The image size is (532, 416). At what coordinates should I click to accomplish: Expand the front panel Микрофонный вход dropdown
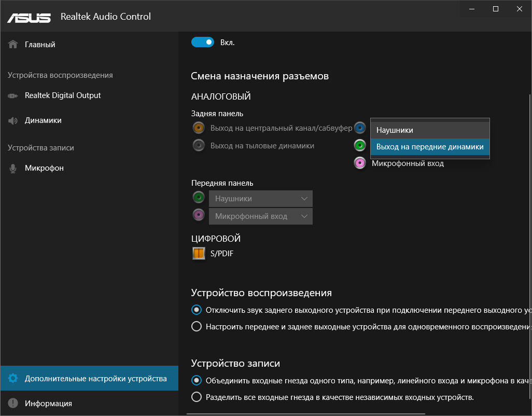coord(261,216)
